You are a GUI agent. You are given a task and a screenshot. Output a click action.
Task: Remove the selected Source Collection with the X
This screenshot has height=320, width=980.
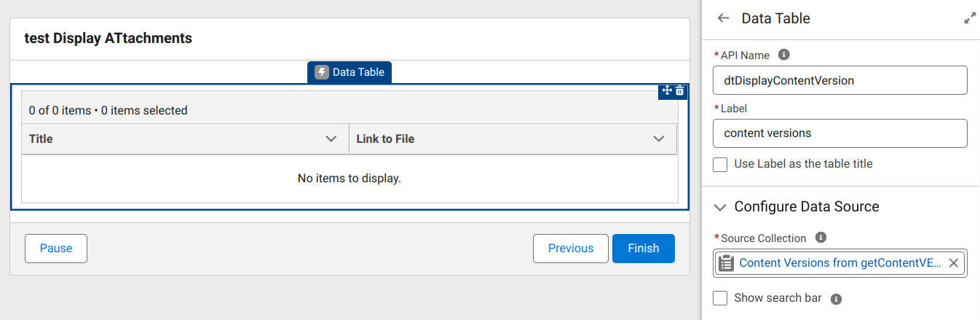pos(954,263)
